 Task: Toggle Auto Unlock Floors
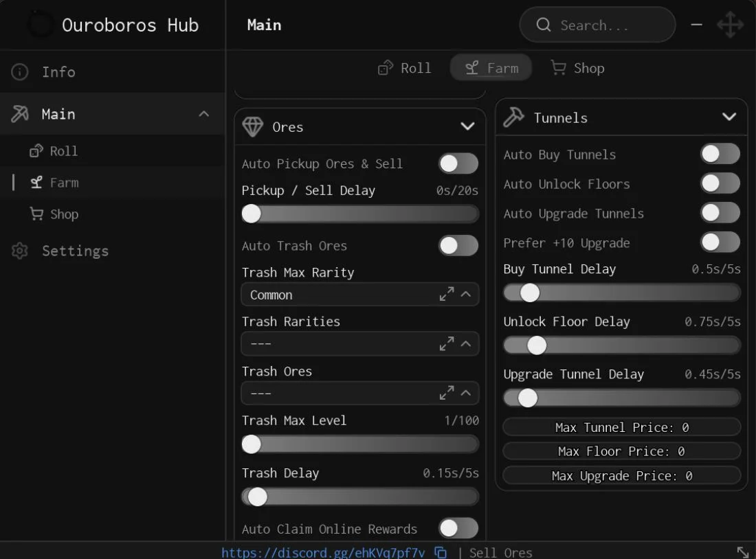pos(720,183)
